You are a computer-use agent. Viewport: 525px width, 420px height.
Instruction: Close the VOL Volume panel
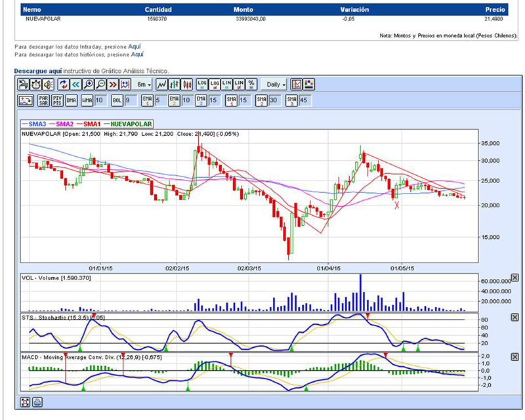tap(515, 278)
